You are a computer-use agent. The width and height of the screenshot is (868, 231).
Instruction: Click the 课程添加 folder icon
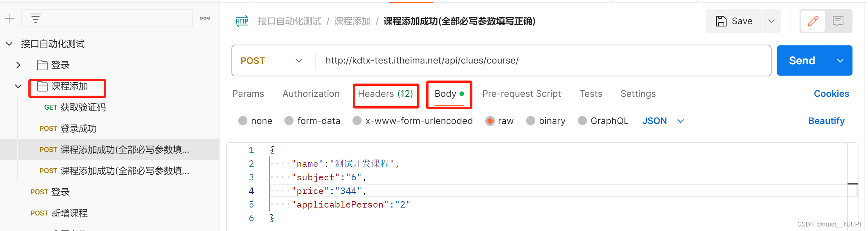coord(42,87)
